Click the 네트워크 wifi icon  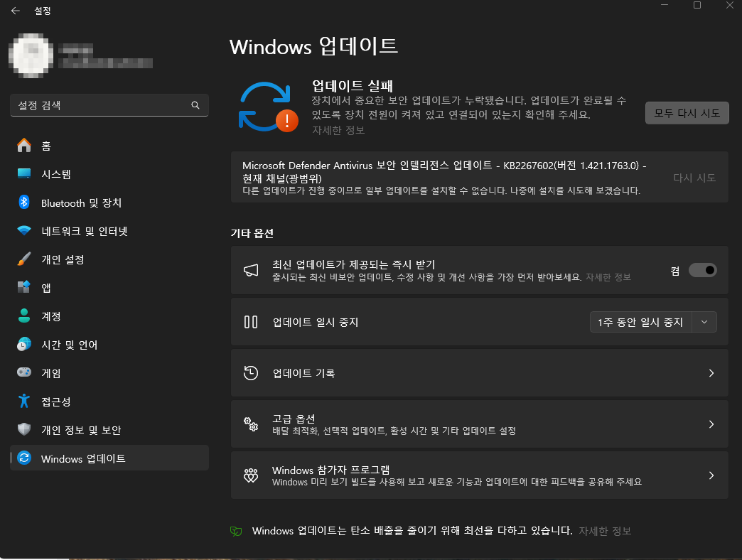[24, 231]
